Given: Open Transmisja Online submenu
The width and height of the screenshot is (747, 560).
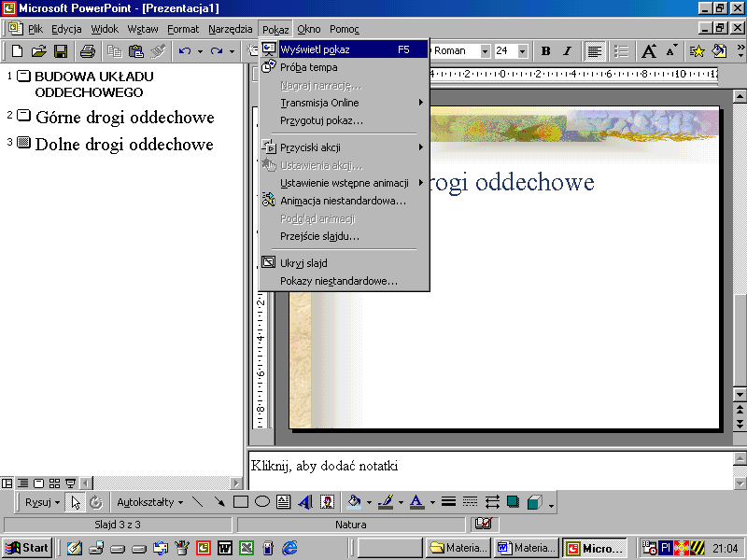Looking at the screenshot, I should (344, 103).
